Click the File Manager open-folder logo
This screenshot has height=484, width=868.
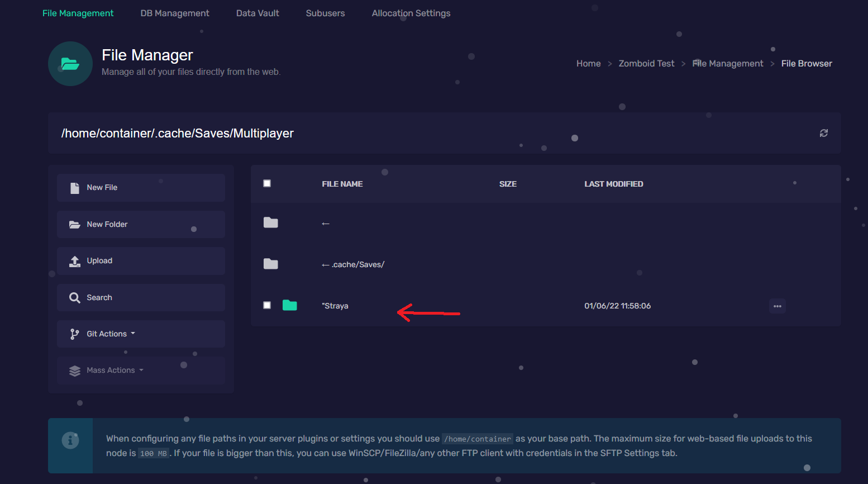pyautogui.click(x=70, y=64)
